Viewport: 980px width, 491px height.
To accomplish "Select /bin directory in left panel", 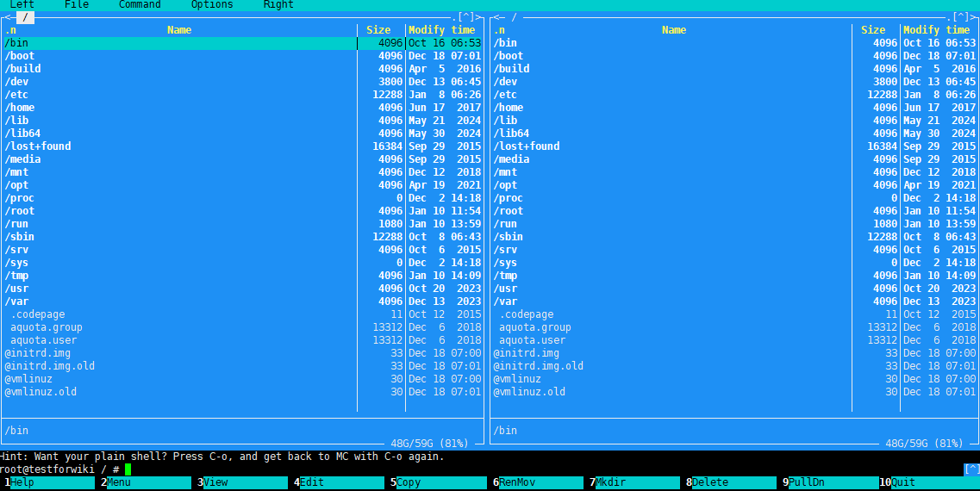I will (x=243, y=43).
